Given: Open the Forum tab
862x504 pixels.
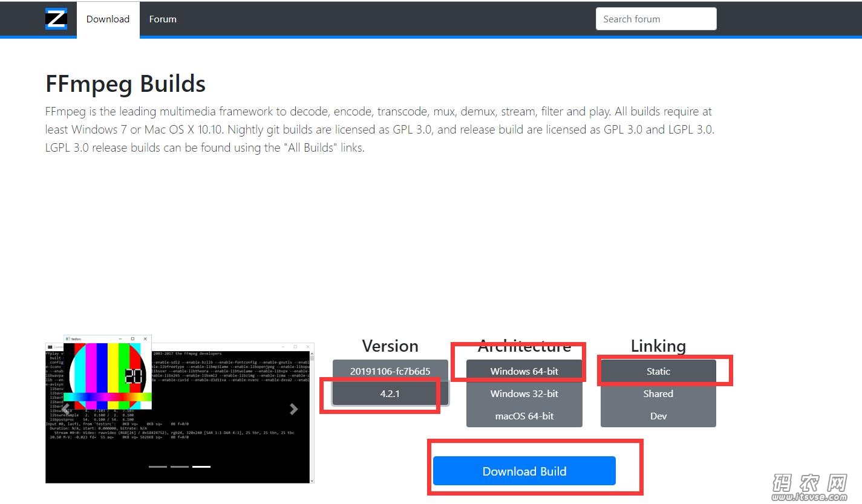Looking at the screenshot, I should point(163,19).
